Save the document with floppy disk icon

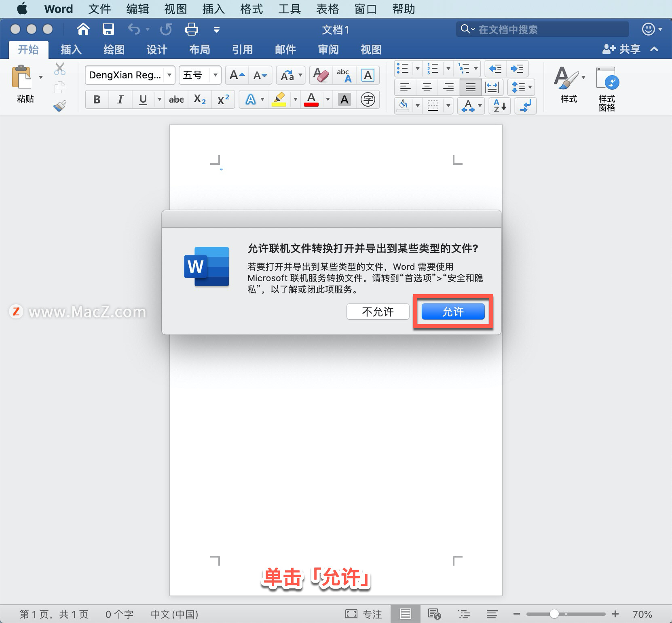108,29
